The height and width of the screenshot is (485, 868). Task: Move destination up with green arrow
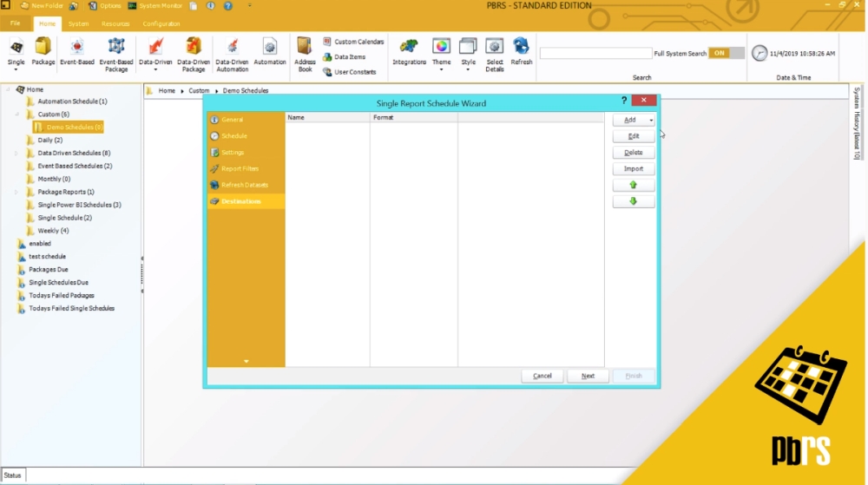pos(634,186)
